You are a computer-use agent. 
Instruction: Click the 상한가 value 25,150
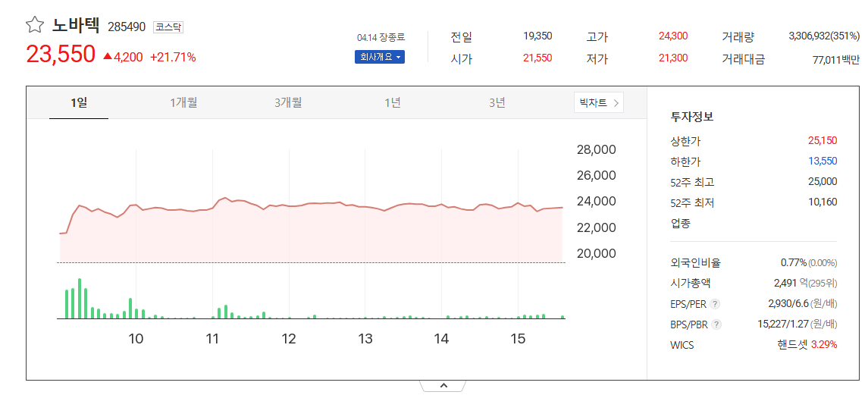pos(823,141)
